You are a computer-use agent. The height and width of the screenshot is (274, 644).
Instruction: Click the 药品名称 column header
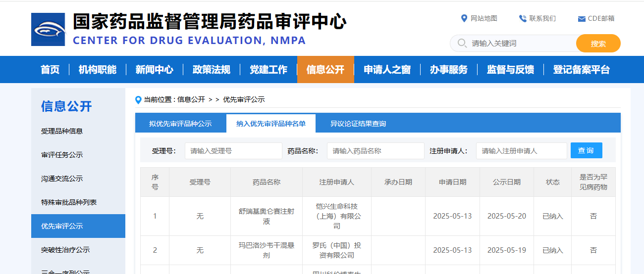pyautogui.click(x=267, y=182)
